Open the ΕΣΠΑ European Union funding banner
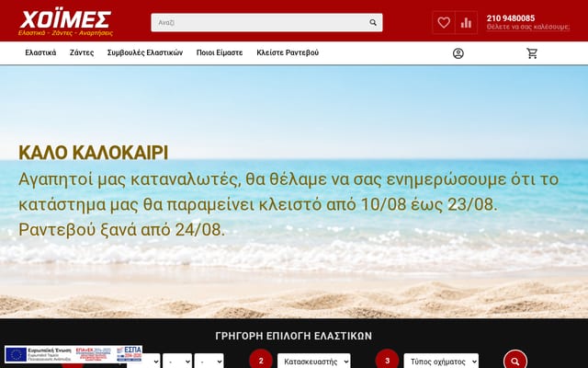 pyautogui.click(x=73, y=354)
